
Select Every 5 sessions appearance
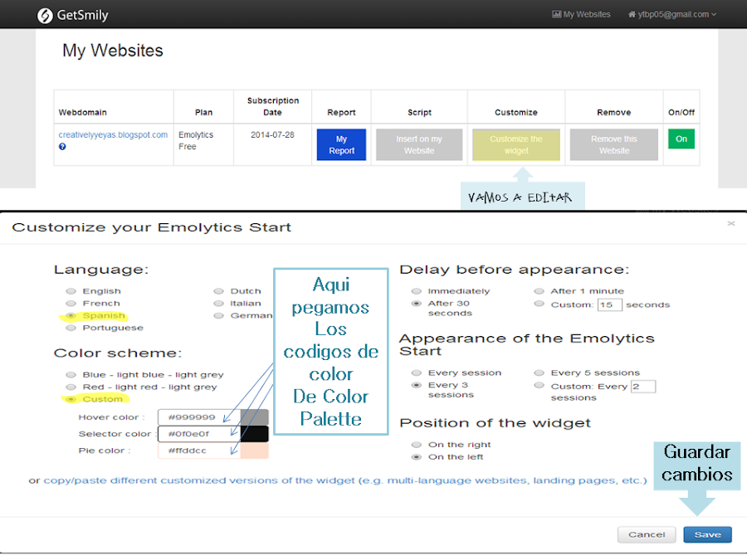(x=539, y=373)
